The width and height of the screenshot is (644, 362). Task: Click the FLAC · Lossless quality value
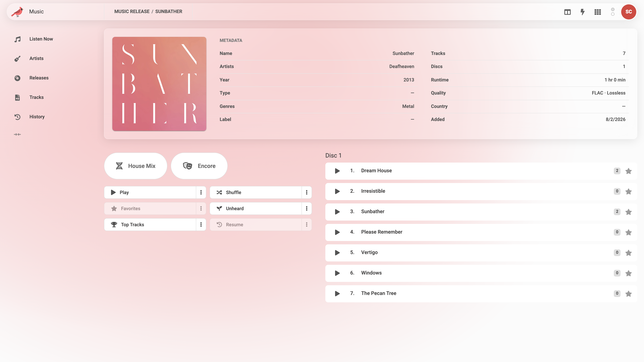coord(608,93)
